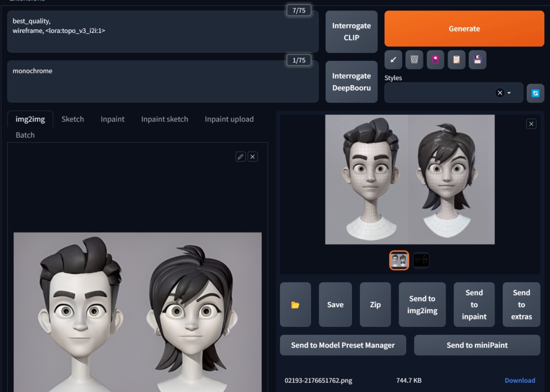Clear the Styles selection with the X
Image resolution: width=550 pixels, height=392 pixels.
[500, 93]
